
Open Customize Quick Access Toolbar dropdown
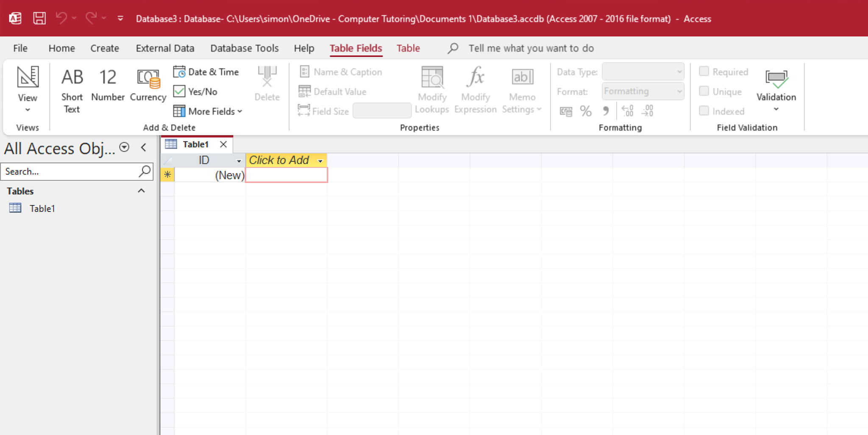[120, 18]
